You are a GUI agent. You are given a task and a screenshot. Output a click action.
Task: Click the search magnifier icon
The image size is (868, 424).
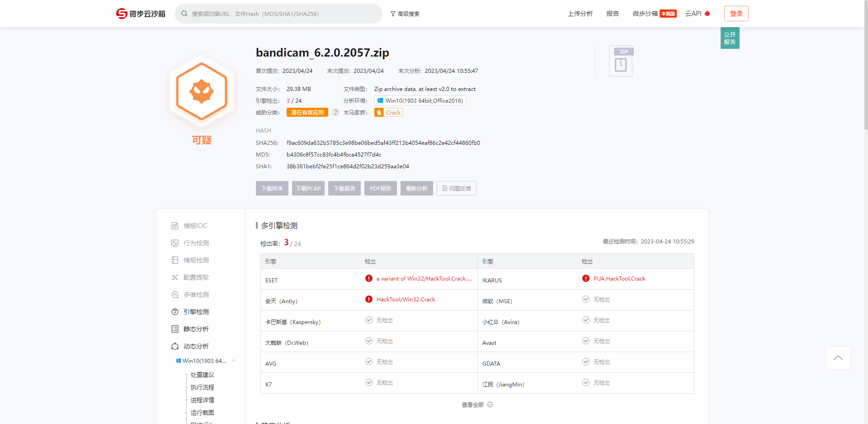tap(184, 14)
